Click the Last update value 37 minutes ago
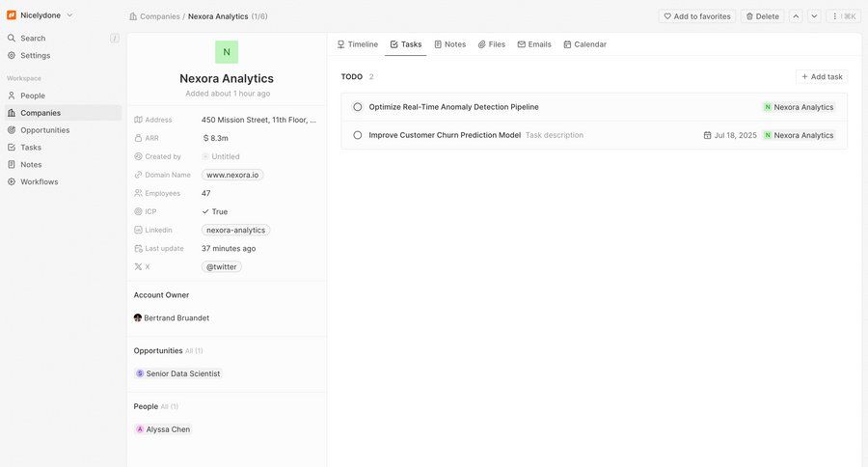 point(229,248)
